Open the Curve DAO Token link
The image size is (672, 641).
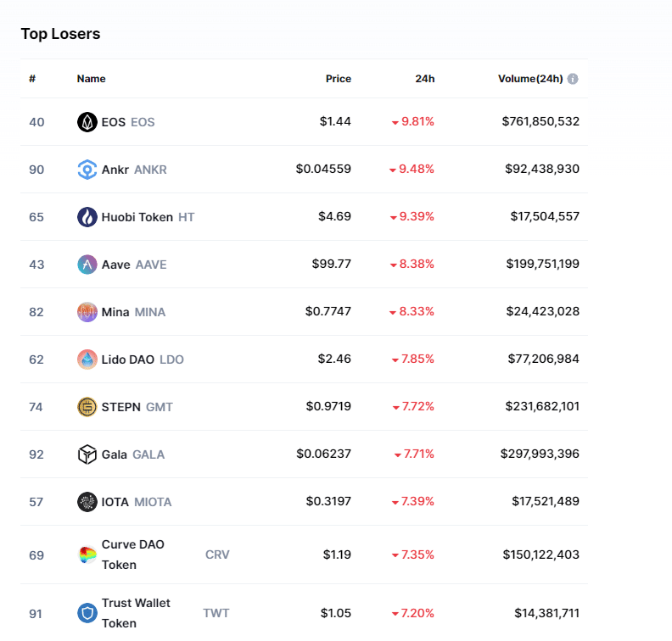point(133,555)
